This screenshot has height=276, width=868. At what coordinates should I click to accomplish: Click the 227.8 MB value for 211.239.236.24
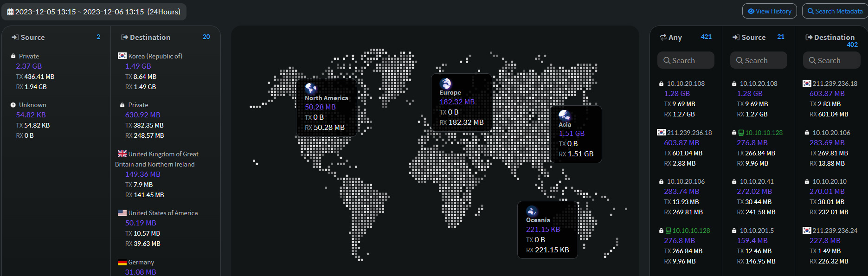[x=825, y=241]
